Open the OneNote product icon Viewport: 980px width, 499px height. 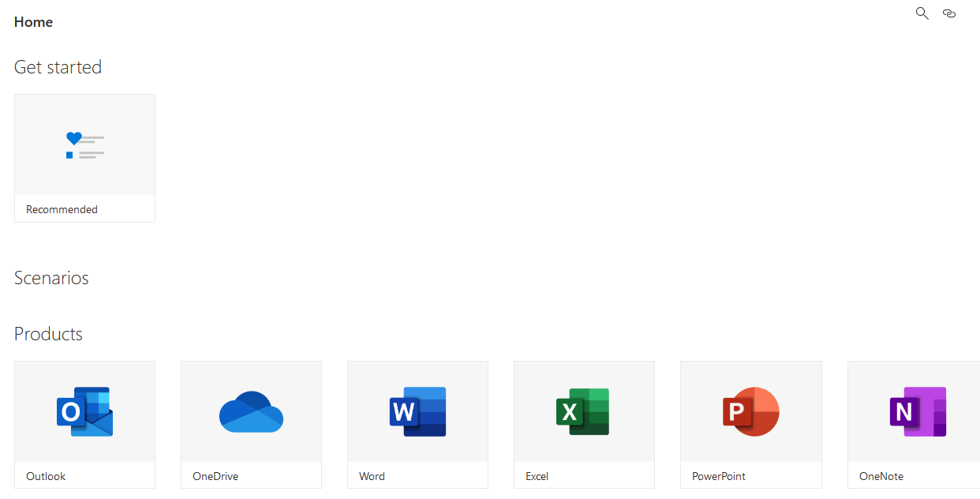click(918, 411)
